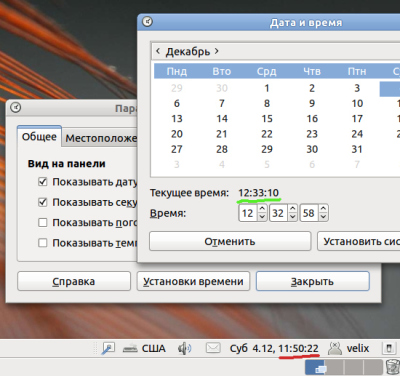This screenshot has width=400, height=376.
Task: Switch to the first workspace in the pager
Action: point(315,368)
